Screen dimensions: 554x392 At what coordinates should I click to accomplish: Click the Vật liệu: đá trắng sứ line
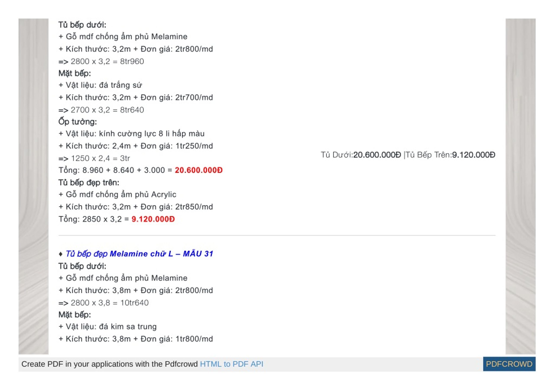point(100,85)
